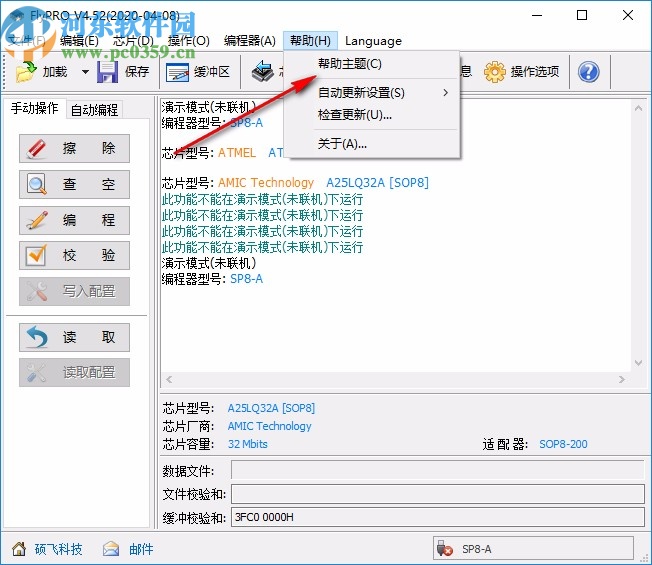652x565 pixels.
Task: Click the Buffer Checksum field 3FC0 0000H
Action: tap(437, 517)
